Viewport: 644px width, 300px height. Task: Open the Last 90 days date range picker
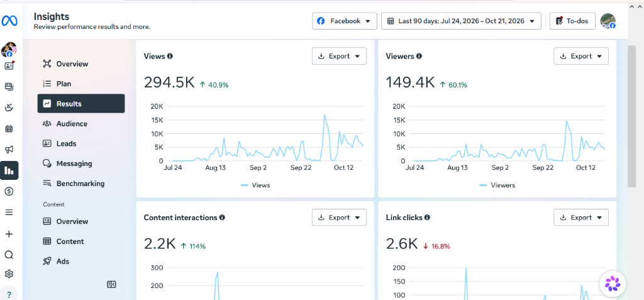tap(461, 21)
